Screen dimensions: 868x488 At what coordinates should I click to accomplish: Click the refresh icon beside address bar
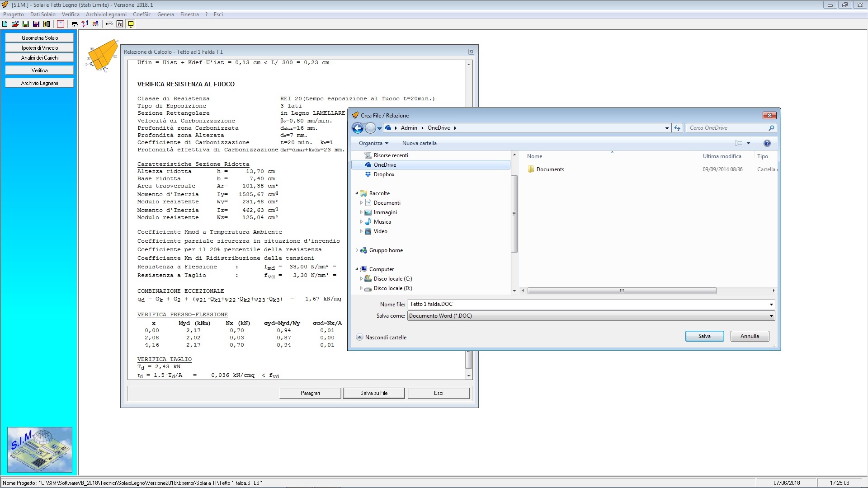(x=677, y=128)
